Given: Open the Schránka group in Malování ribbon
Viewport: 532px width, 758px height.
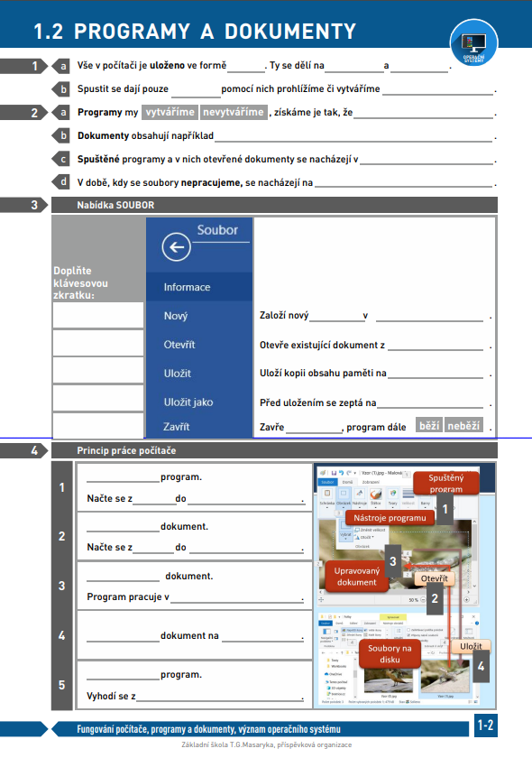Looking at the screenshot, I should coord(327,497).
